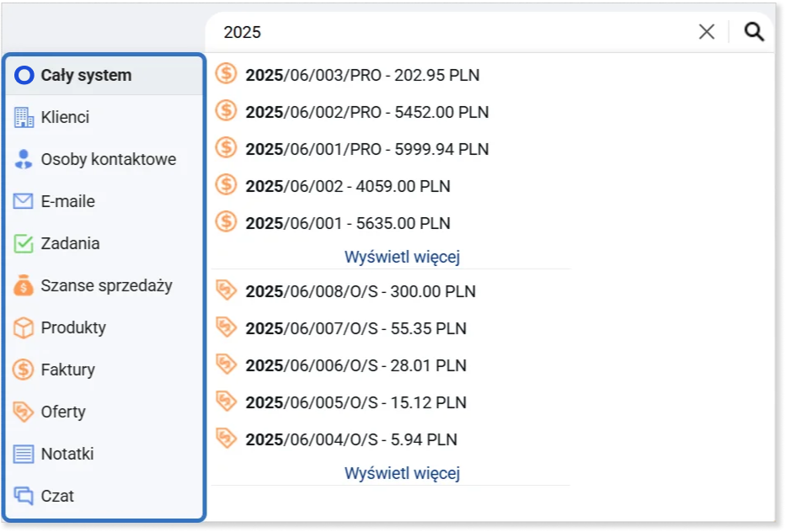The width and height of the screenshot is (786, 532).
Task: Click the Produkty box icon
Action: tap(24, 327)
